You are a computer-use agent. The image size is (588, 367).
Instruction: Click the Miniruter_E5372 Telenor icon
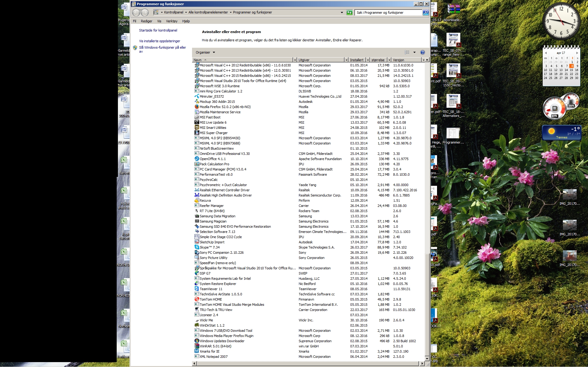click(197, 96)
